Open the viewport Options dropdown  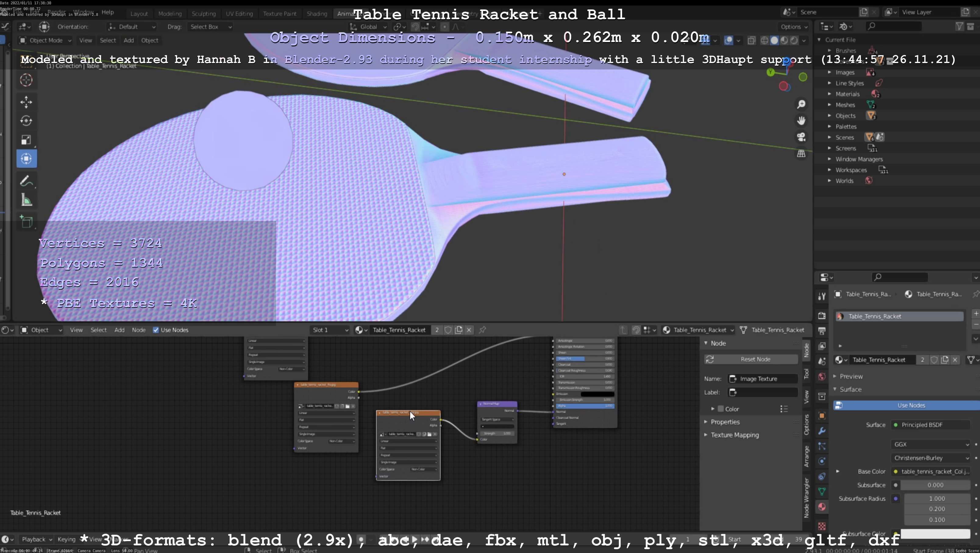(794, 27)
